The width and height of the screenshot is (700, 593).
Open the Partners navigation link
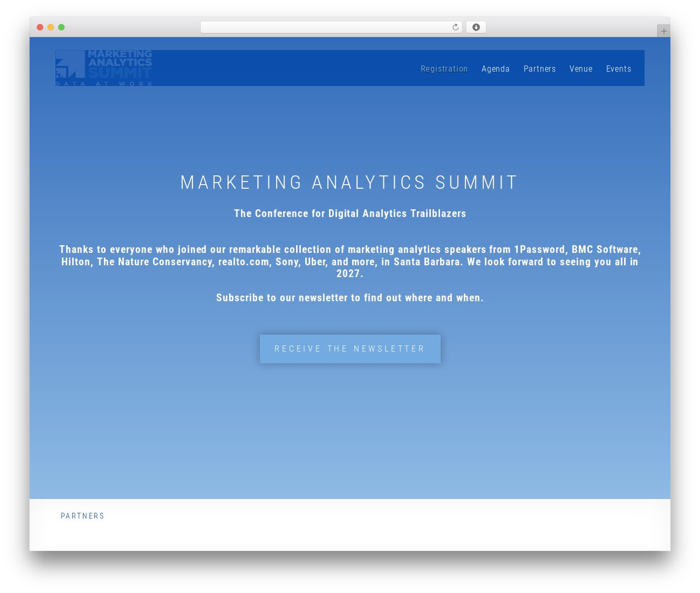[539, 69]
